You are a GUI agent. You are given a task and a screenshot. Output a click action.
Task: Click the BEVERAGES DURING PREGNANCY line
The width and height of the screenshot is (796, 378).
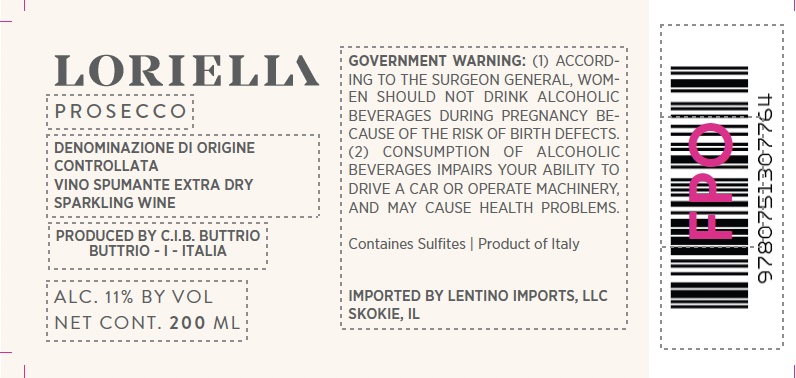(x=484, y=116)
